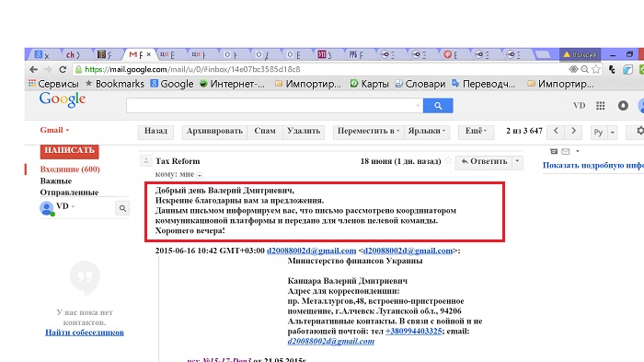The height and width of the screenshot is (362, 644).
Task: Click Показать подробную информацию link
Action: [593, 166]
